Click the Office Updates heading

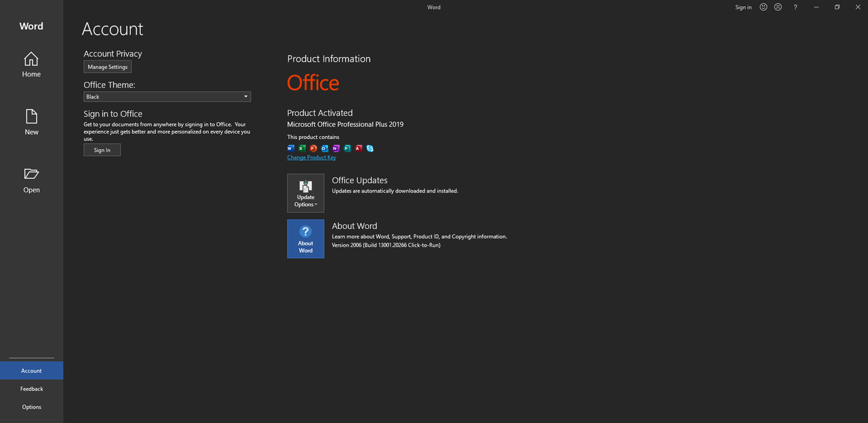[x=359, y=180]
